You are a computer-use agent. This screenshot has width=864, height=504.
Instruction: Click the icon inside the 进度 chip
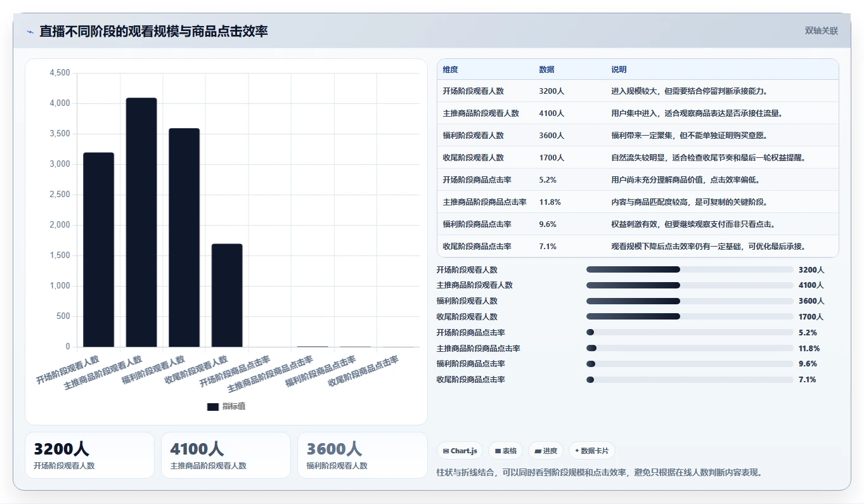538,451
